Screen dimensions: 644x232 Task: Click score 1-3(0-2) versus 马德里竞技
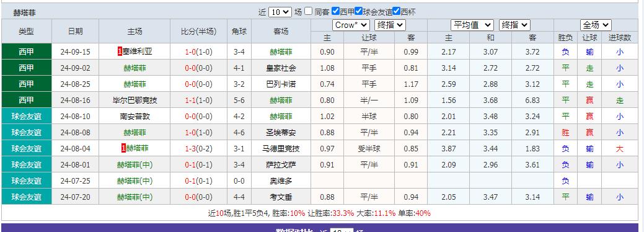pos(198,148)
